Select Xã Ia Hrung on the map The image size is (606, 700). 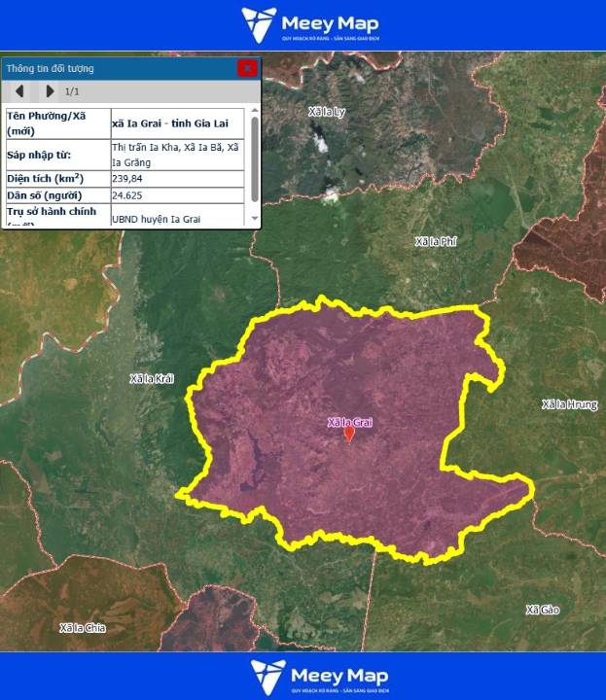[x=569, y=403]
